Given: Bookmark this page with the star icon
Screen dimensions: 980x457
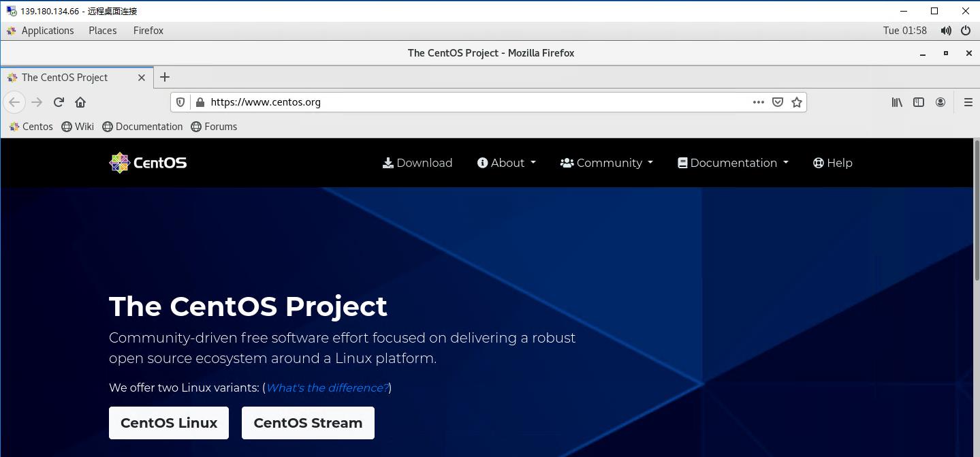Looking at the screenshot, I should (796, 102).
